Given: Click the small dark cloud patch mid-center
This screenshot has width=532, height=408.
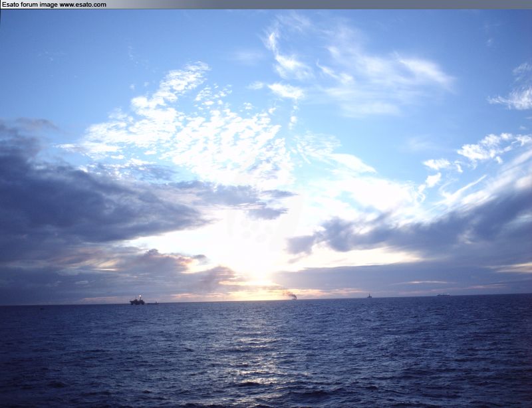Looking at the screenshot, I should 266,211.
